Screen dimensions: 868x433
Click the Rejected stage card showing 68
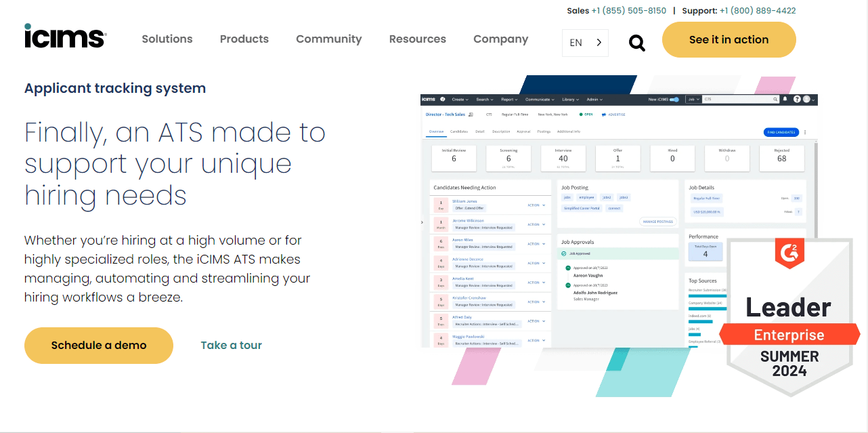point(782,157)
